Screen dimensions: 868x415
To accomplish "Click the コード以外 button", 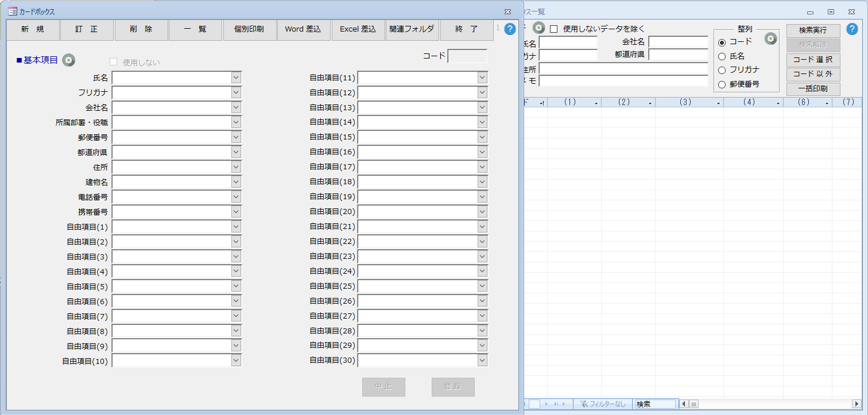I will [x=813, y=74].
